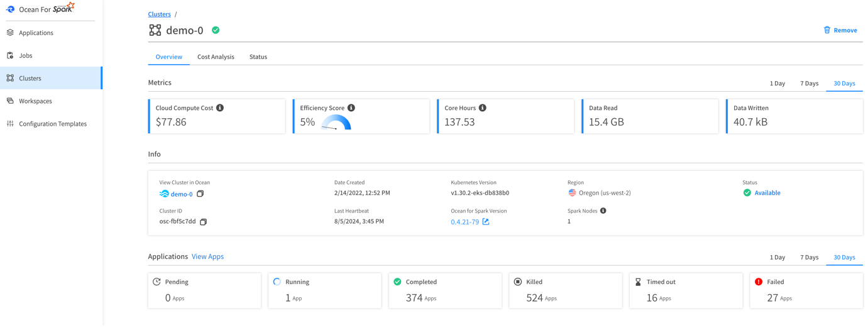Click the 16 Timed out apps count
This screenshot has height=328, width=868.
(652, 298)
